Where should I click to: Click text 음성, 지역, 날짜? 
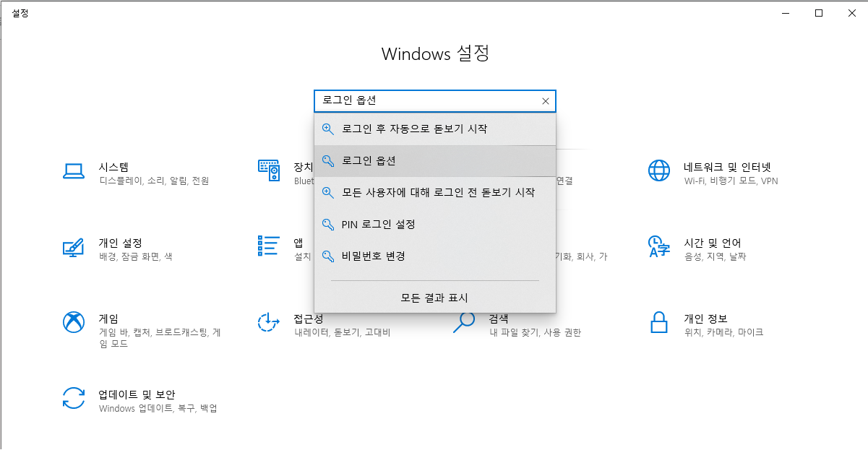point(715,257)
